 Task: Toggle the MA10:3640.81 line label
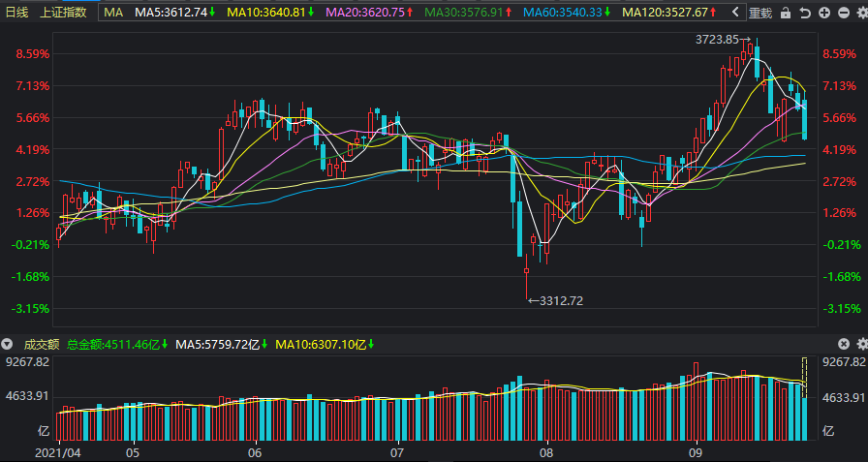coord(270,13)
